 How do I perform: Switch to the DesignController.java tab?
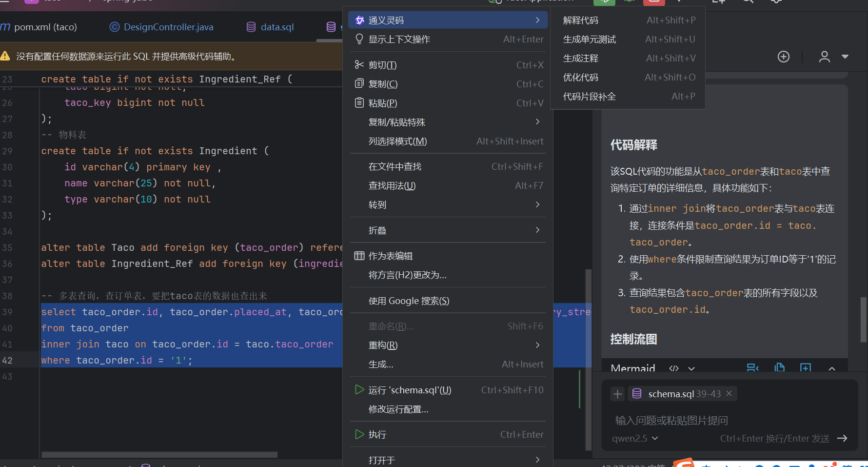point(168,27)
